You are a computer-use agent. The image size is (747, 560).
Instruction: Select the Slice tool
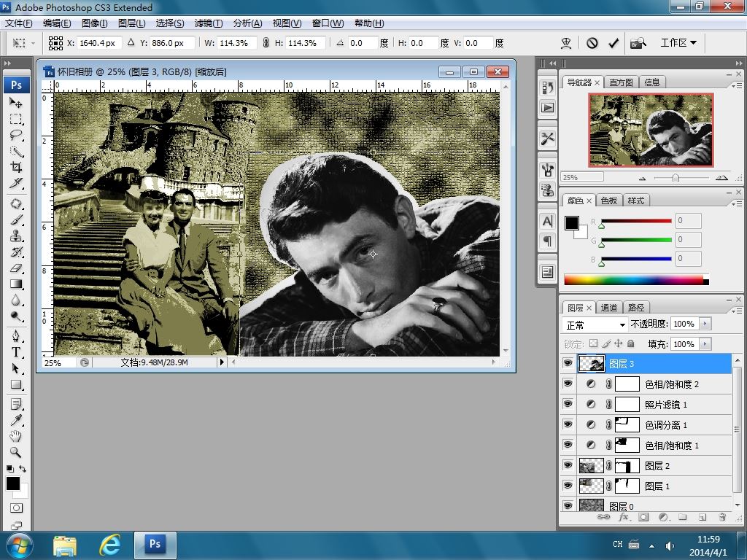point(16,183)
